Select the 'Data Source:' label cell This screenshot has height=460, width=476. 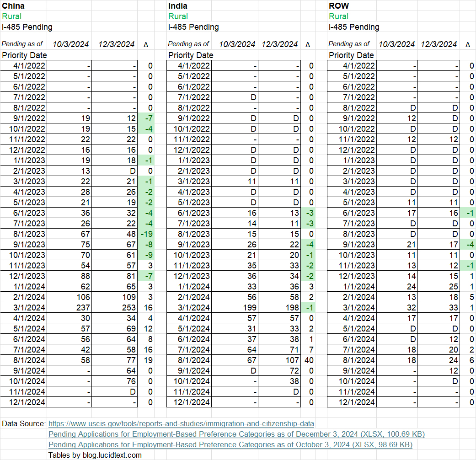(24, 424)
